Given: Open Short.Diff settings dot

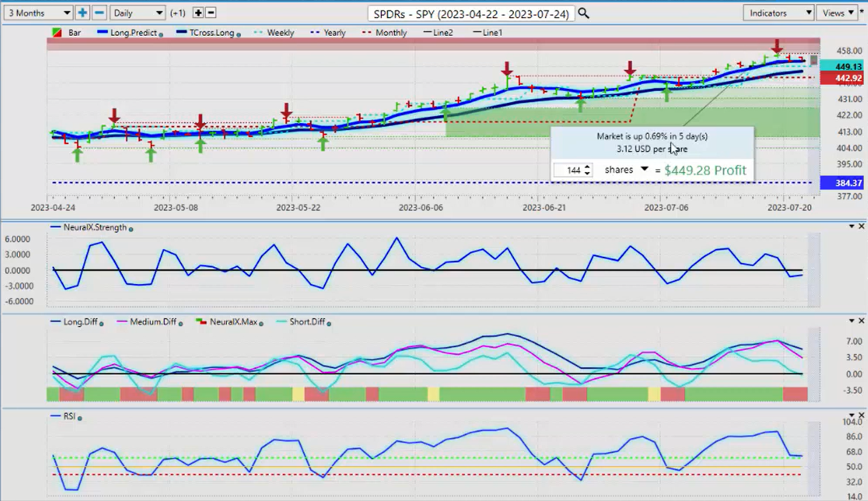Looking at the screenshot, I should pyautogui.click(x=330, y=323).
